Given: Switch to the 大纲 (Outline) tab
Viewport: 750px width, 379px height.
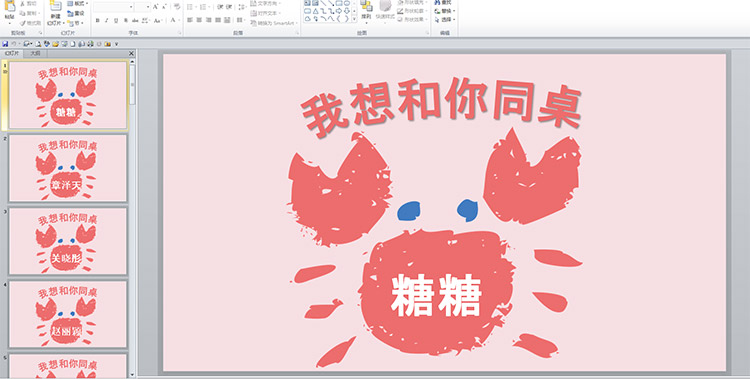Looking at the screenshot, I should point(35,54).
